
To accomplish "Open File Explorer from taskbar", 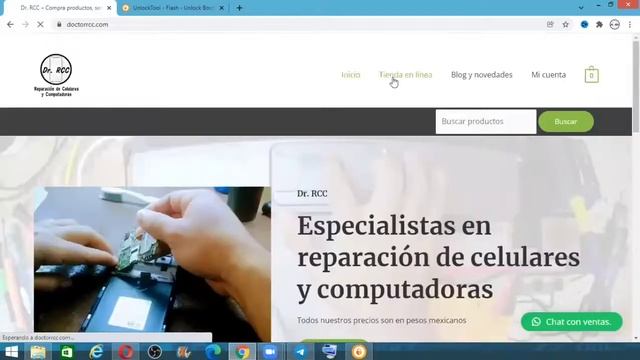I will point(38,352).
